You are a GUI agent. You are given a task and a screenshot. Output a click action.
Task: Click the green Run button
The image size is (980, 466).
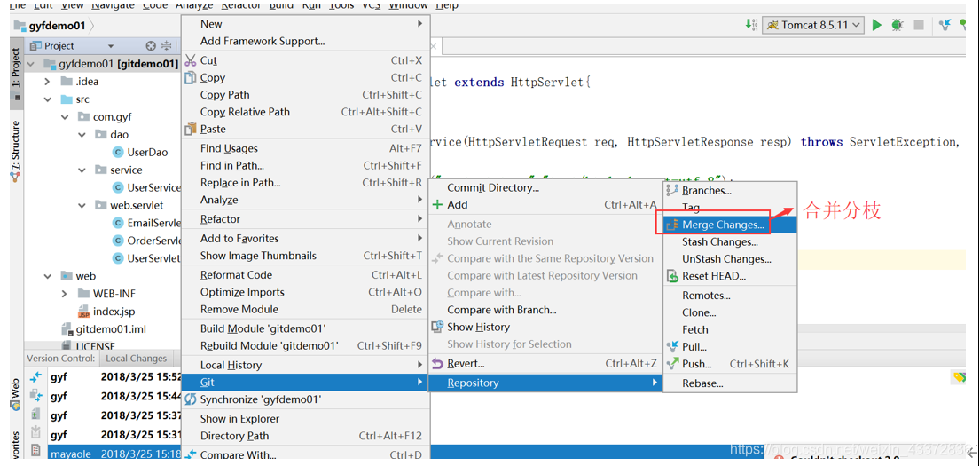[x=877, y=25]
